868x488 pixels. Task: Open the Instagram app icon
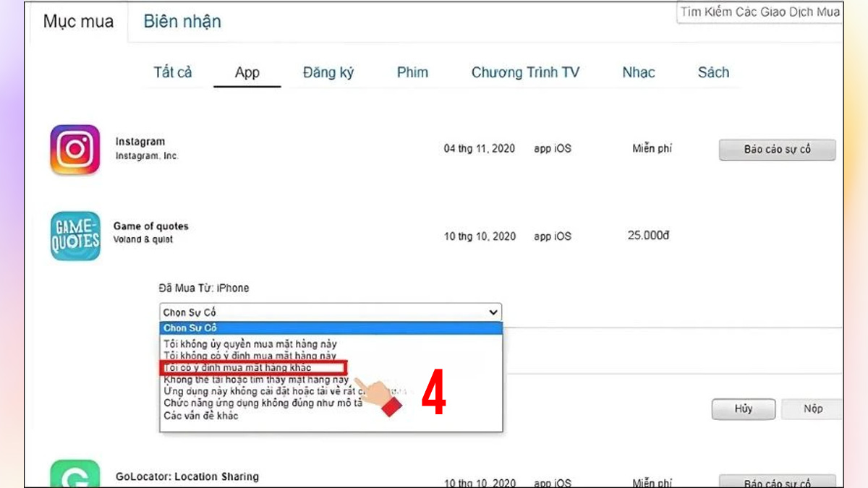pyautogui.click(x=75, y=150)
